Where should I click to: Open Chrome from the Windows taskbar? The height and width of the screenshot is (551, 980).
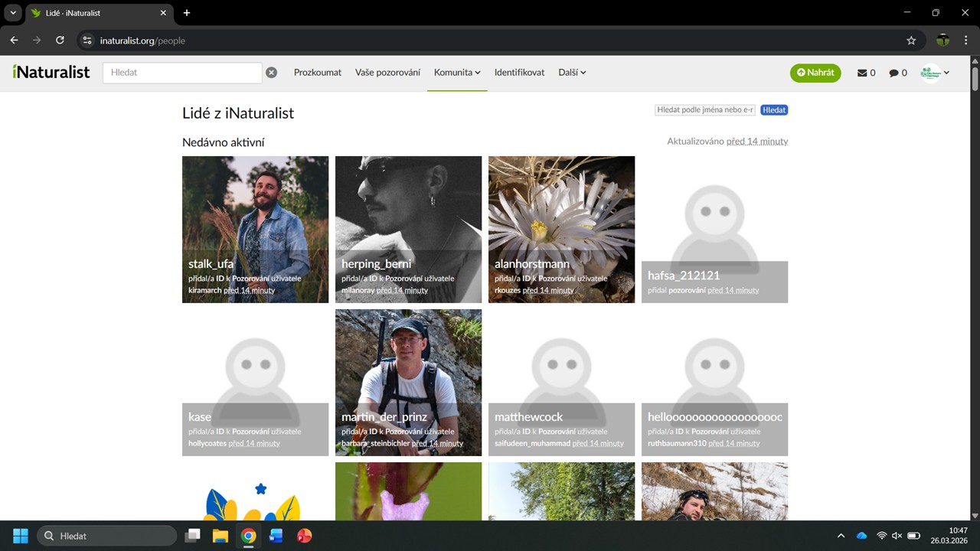pyautogui.click(x=248, y=536)
